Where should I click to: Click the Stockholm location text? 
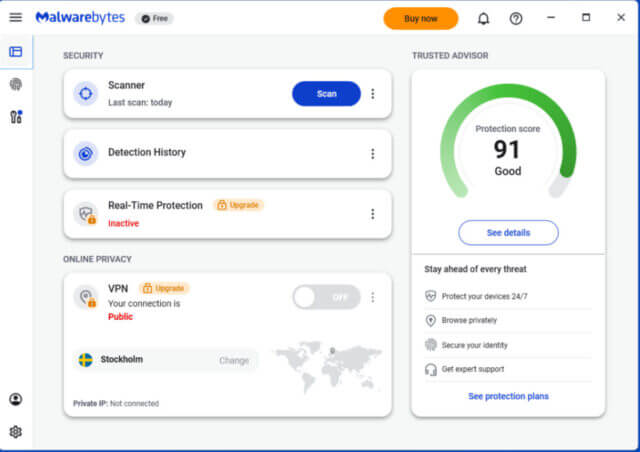tap(122, 359)
